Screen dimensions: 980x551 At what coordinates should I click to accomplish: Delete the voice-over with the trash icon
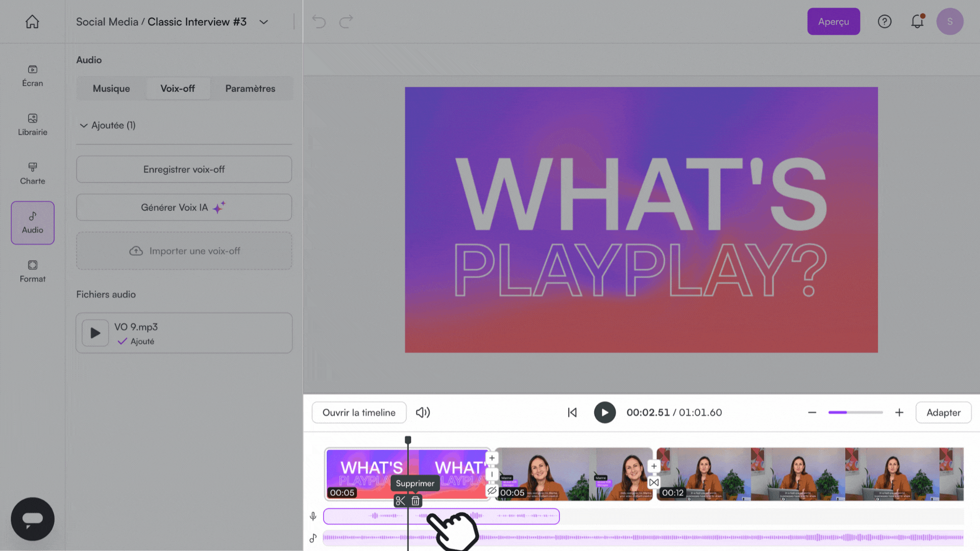coord(415,501)
